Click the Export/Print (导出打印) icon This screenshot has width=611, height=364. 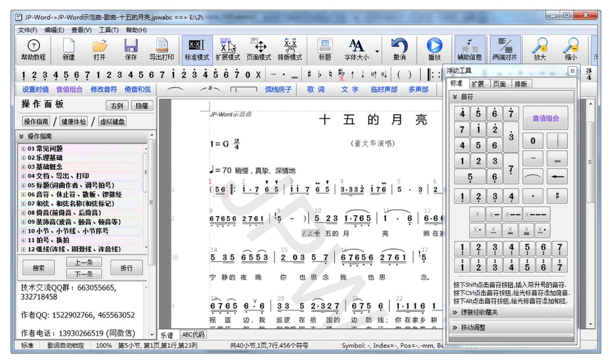[162, 46]
